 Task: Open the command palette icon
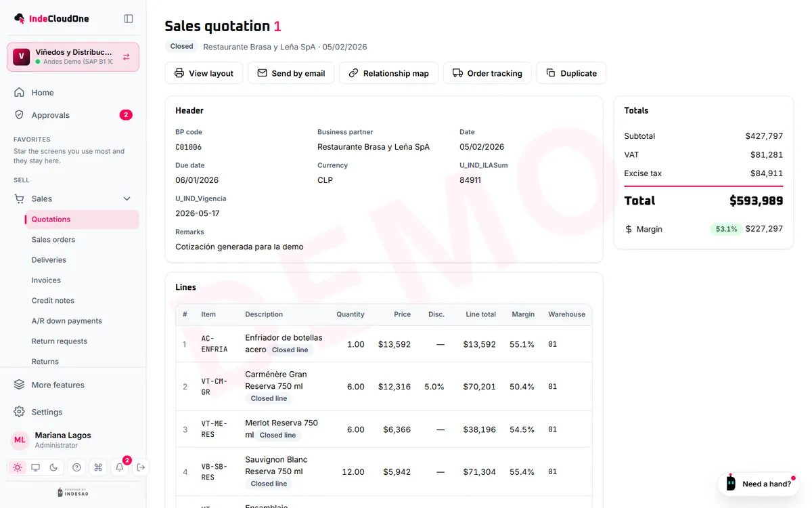click(98, 467)
